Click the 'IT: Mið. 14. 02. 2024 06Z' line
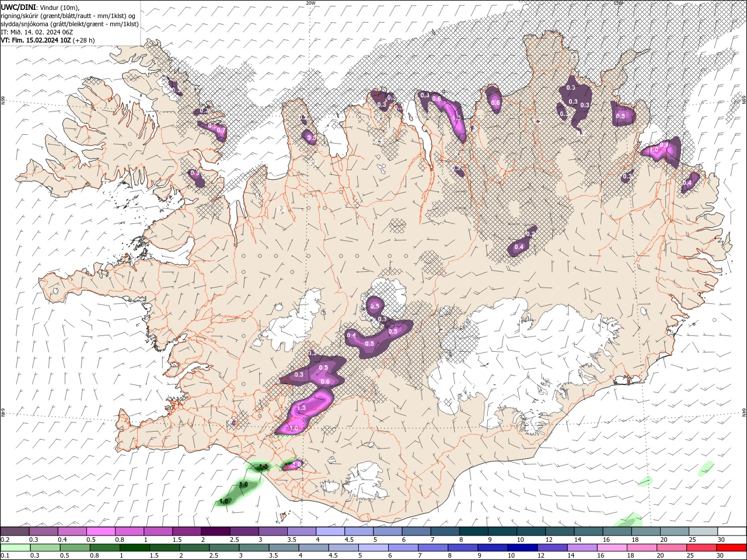This screenshot has height=560, width=747. pos(37,32)
